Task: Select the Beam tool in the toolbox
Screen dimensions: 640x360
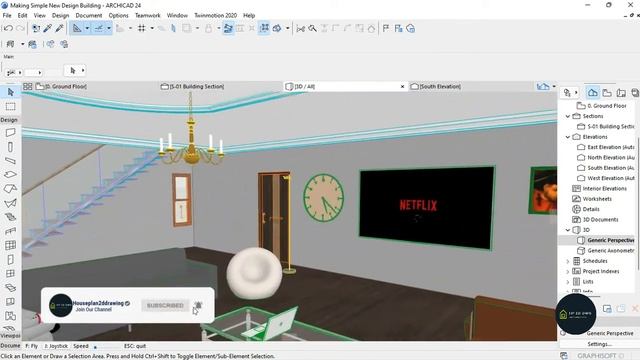Action: [11, 161]
